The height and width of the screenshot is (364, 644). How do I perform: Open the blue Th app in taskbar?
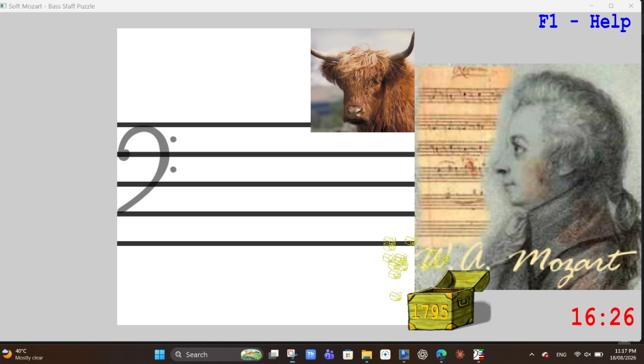311,354
